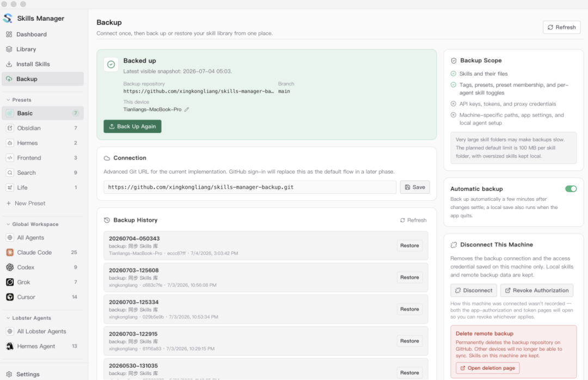Open the remote backup deletion page

tap(487, 368)
